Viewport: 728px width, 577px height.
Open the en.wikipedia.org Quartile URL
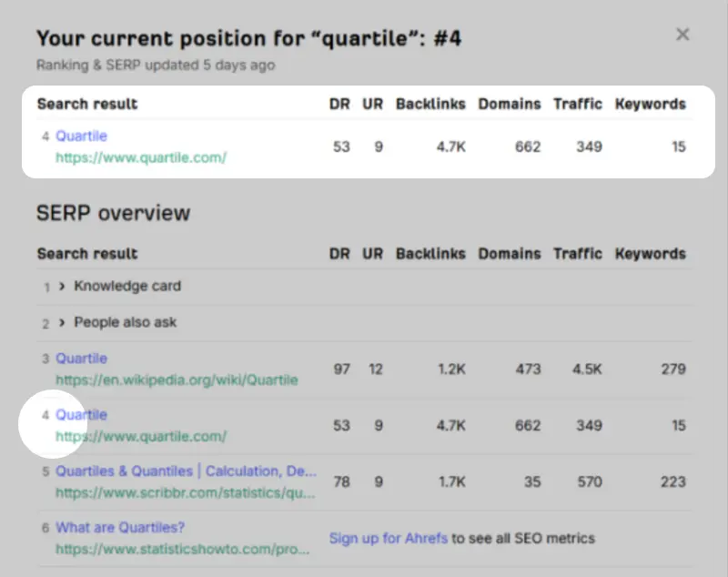click(x=176, y=380)
